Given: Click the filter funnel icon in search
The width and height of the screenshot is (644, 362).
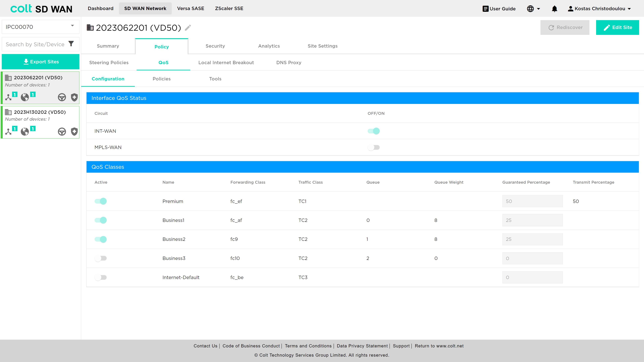Looking at the screenshot, I should (71, 44).
